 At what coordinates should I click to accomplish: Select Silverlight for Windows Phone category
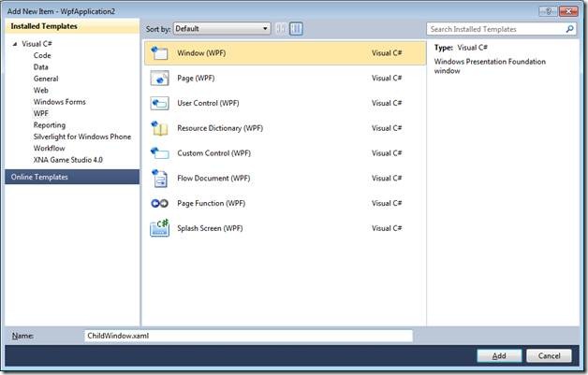click(82, 137)
